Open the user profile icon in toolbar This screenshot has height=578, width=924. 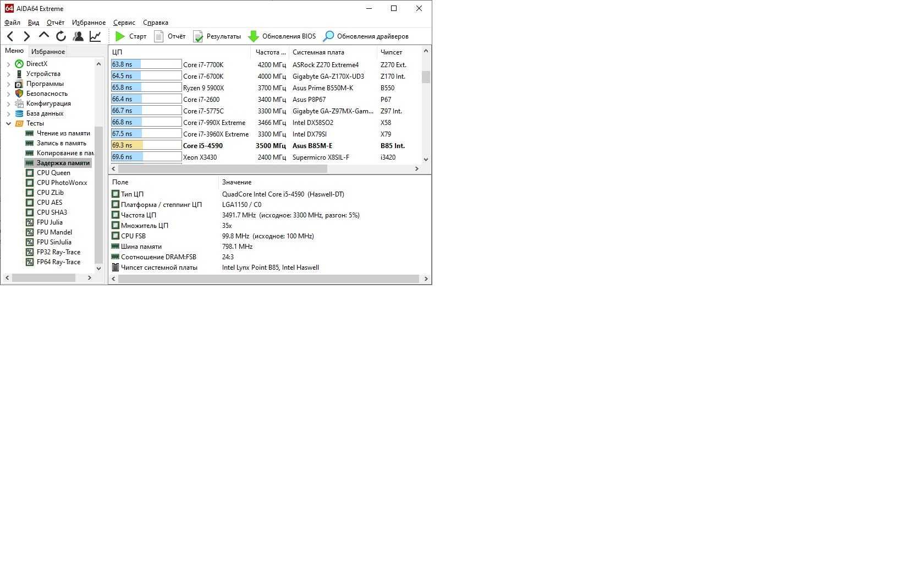click(x=78, y=36)
